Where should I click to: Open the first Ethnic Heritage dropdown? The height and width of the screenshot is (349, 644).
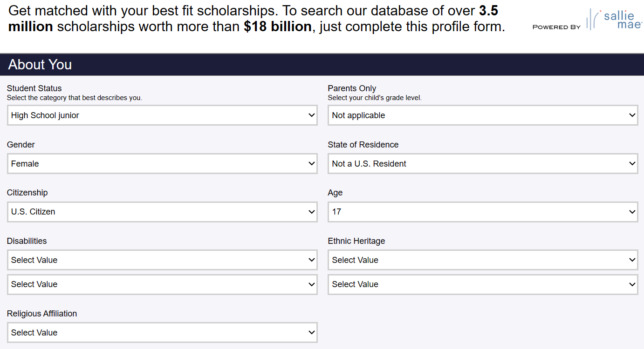pyautogui.click(x=483, y=260)
